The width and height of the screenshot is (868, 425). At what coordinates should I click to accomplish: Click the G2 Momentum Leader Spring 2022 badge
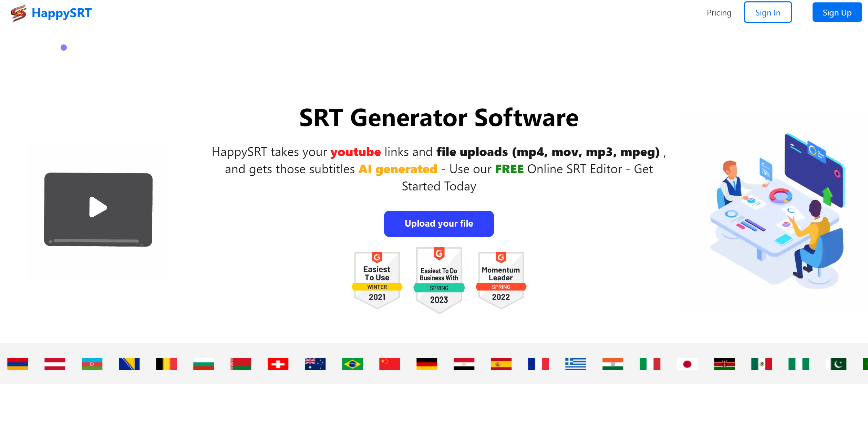[x=499, y=277]
